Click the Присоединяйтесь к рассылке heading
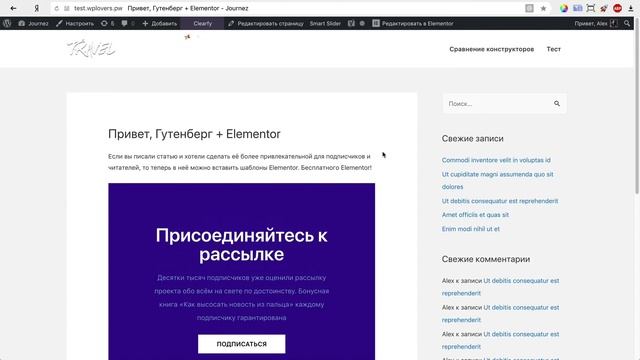Viewport: 640px width, 360px height. click(x=242, y=245)
